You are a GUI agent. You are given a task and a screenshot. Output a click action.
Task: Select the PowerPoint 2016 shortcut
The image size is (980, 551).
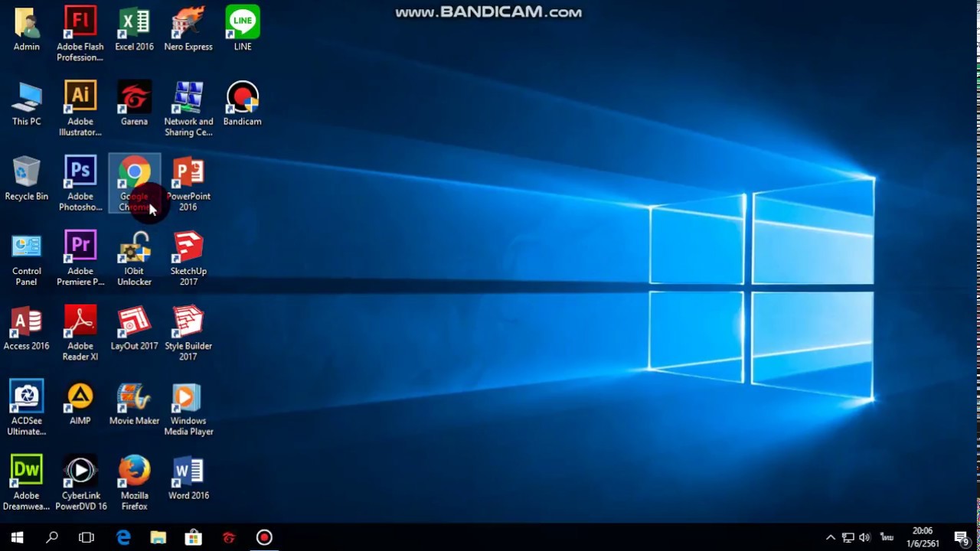point(188,184)
